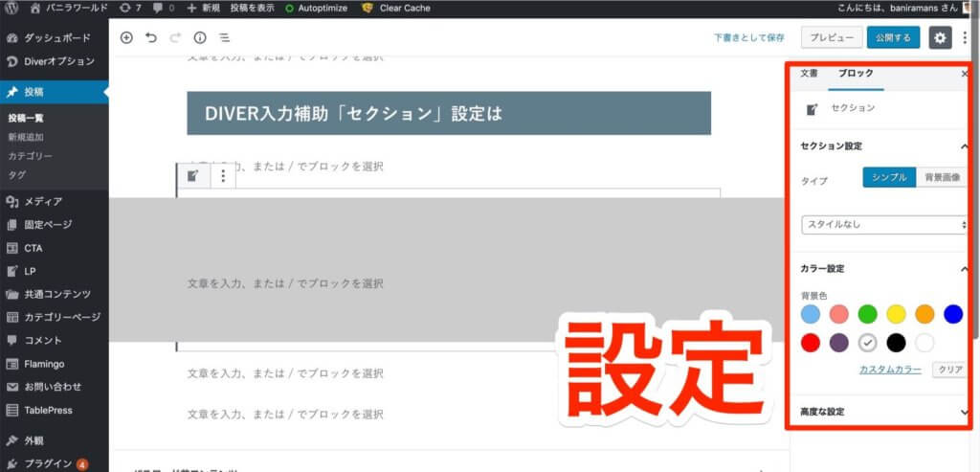This screenshot has height=472, width=980.
Task: Switch to the 文書 tab
Action: tap(809, 73)
